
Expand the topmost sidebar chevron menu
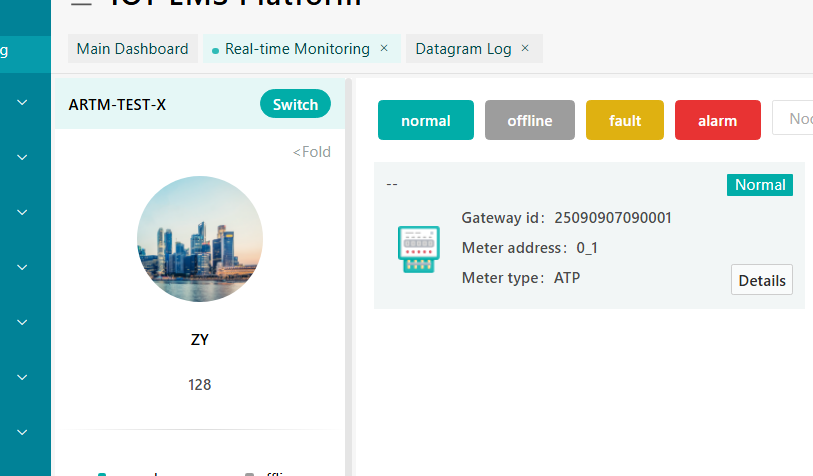tap(22, 102)
